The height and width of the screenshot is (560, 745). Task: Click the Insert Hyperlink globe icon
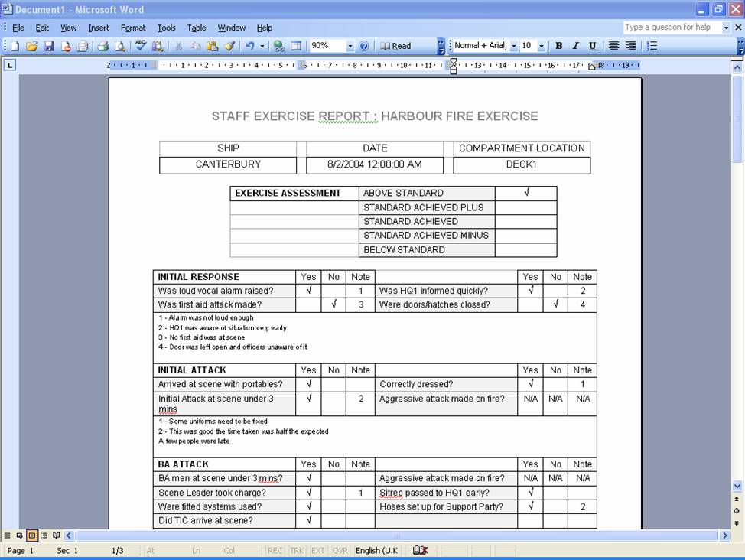tap(279, 46)
